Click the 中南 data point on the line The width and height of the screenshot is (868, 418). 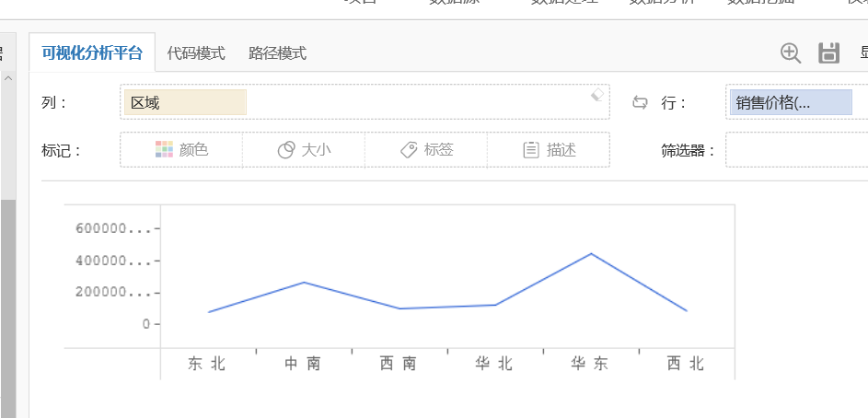pyautogui.click(x=304, y=283)
